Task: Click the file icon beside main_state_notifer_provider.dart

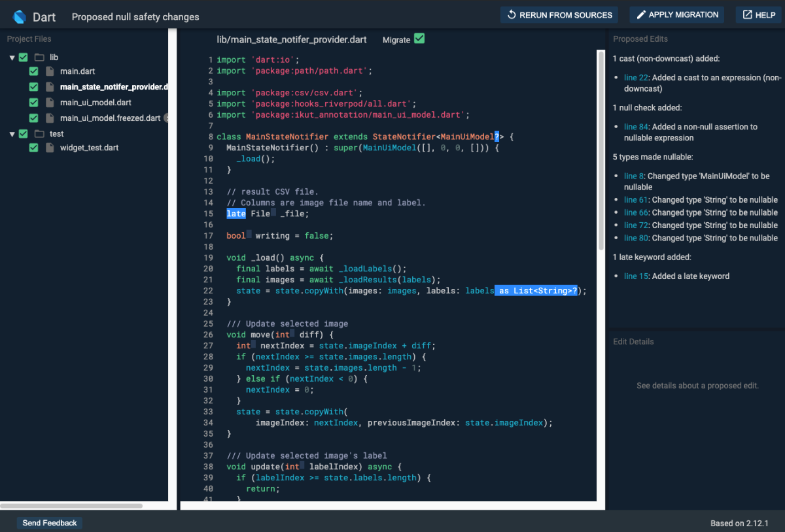Action: point(50,86)
